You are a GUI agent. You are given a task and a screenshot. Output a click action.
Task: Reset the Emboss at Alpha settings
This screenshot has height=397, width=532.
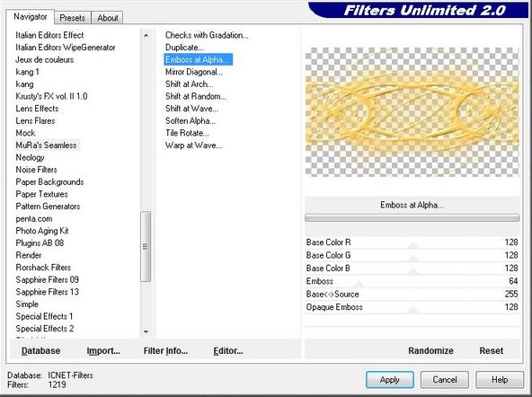tap(491, 350)
